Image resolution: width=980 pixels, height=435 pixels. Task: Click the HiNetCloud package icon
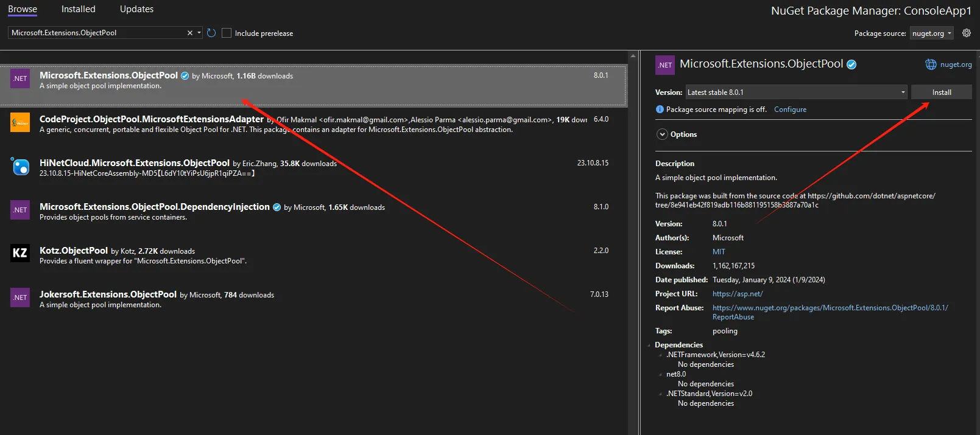(20, 166)
